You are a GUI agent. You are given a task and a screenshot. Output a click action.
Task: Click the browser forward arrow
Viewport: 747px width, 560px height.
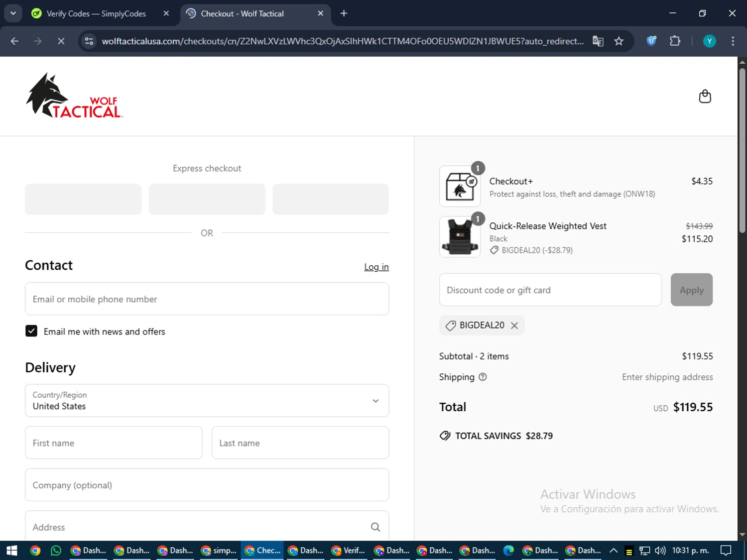click(38, 41)
